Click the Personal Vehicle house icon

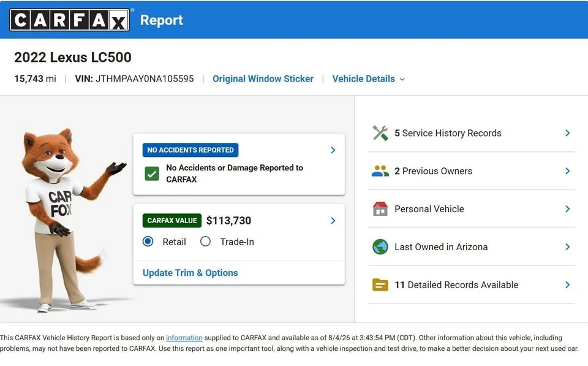tap(380, 208)
